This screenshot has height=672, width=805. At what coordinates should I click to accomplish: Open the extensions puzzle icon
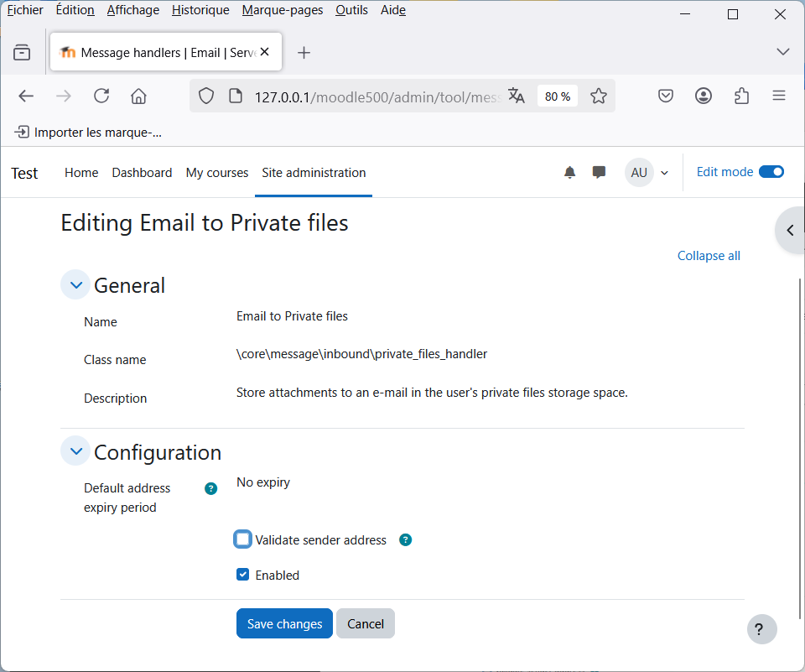tap(741, 96)
